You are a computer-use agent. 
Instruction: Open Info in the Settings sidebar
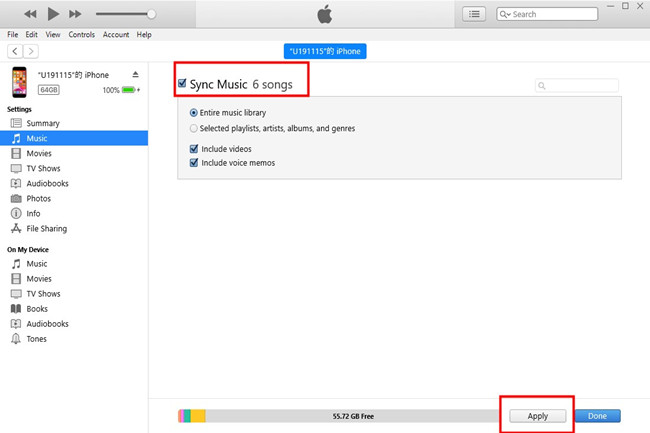tap(74, 213)
